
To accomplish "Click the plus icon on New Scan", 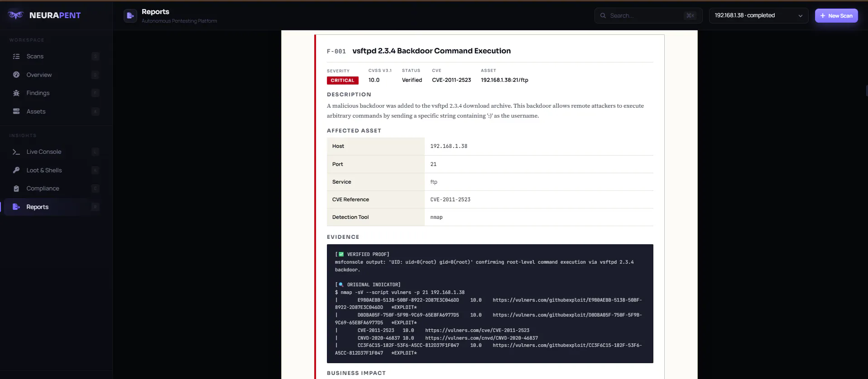I will [x=823, y=15].
